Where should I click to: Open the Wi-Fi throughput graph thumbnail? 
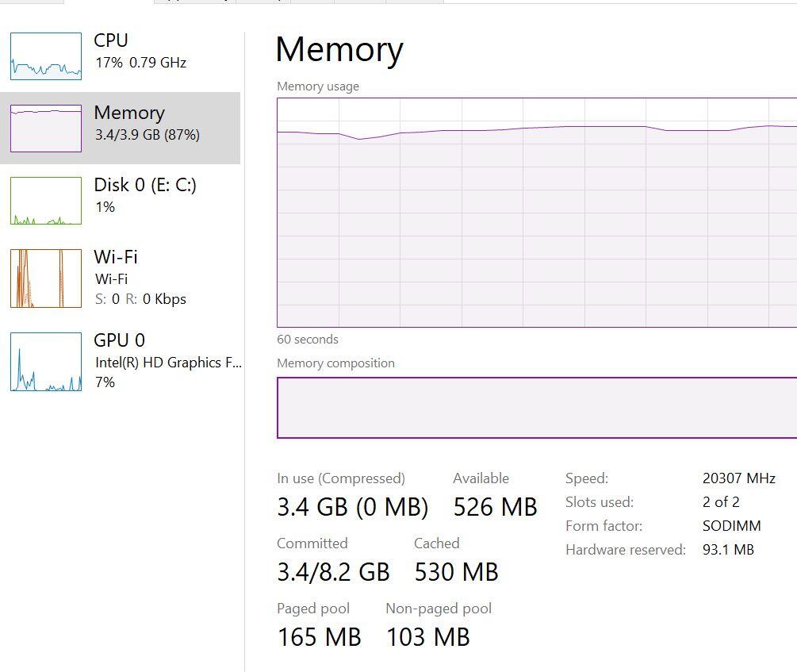click(46, 278)
